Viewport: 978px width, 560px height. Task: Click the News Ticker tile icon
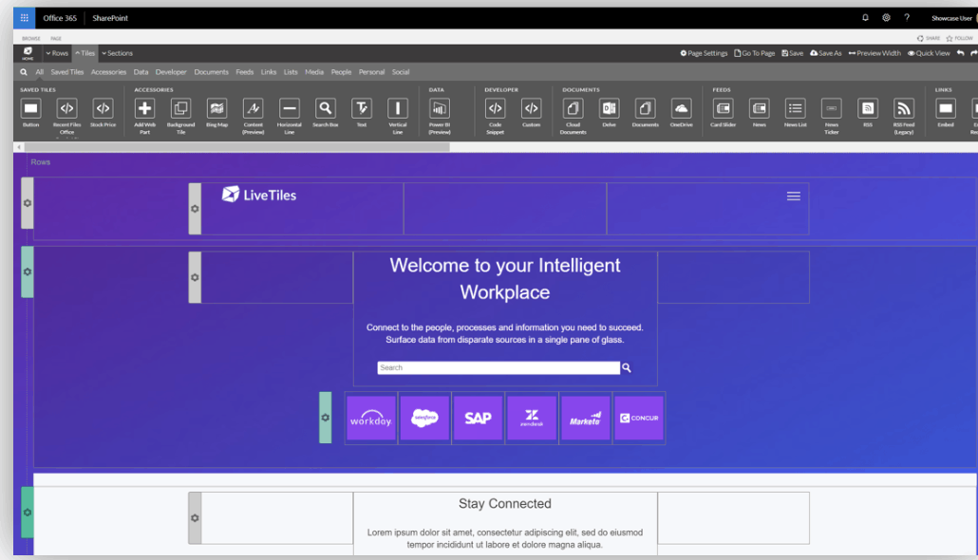pos(831,109)
